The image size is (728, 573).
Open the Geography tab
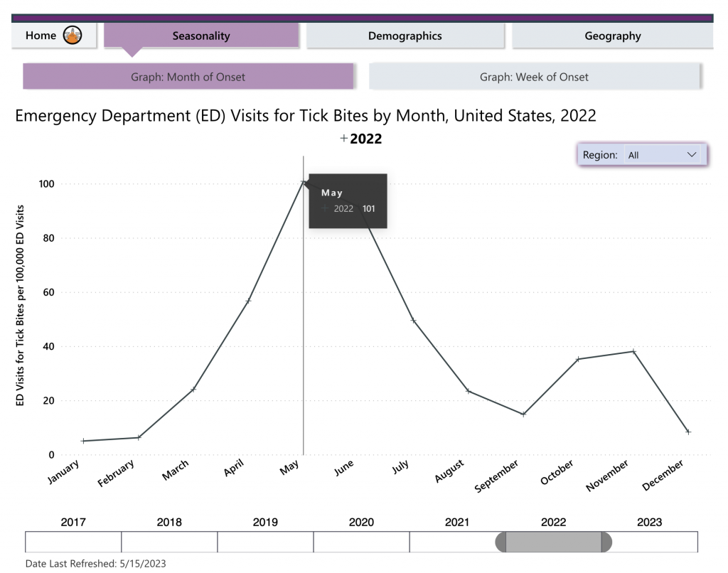[x=612, y=36]
